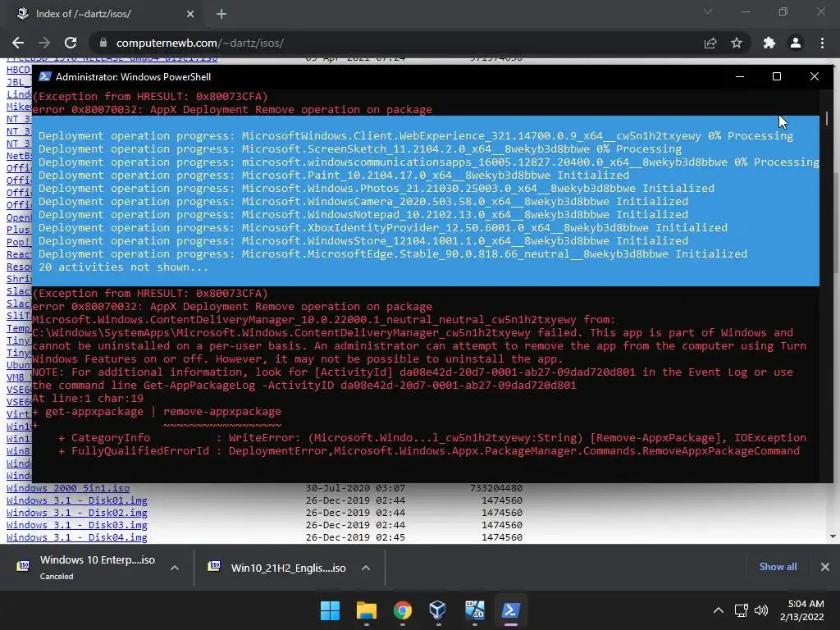
Task: Click the FullyQualifiedErrorId error line
Action: click(428, 450)
